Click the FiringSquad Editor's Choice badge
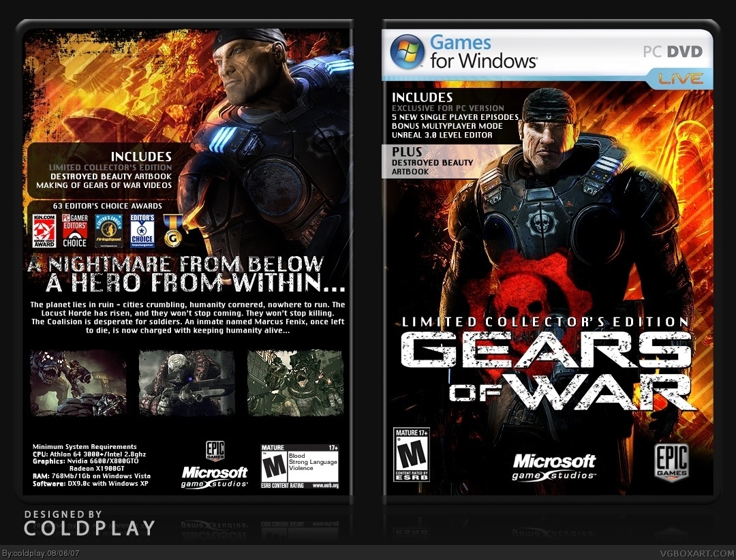736x560 pixels. (108, 231)
